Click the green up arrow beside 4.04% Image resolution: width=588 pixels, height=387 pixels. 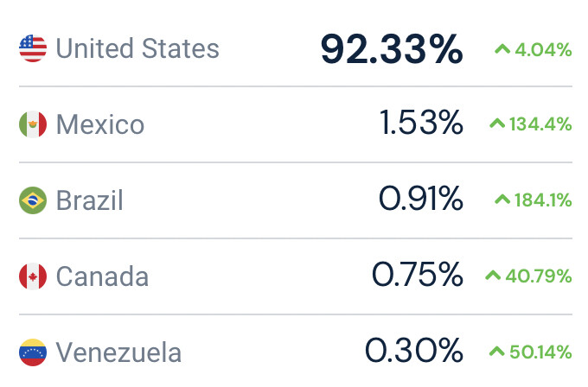click(x=502, y=48)
